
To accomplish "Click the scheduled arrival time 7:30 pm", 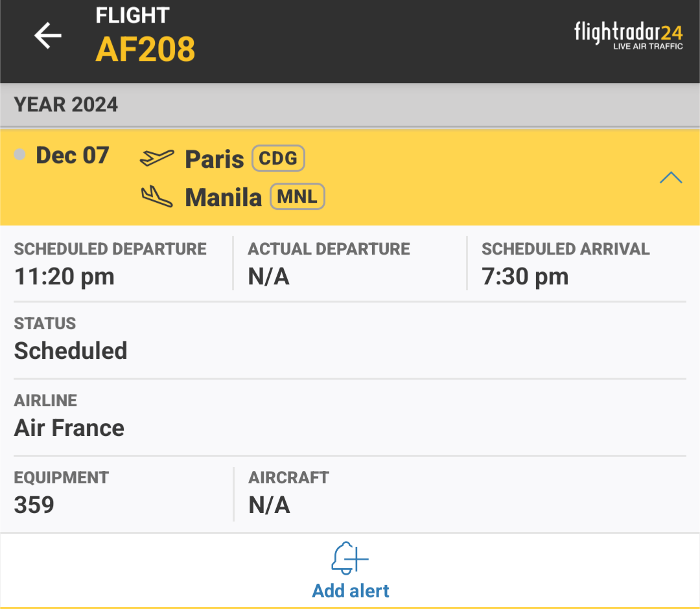I will [x=525, y=277].
